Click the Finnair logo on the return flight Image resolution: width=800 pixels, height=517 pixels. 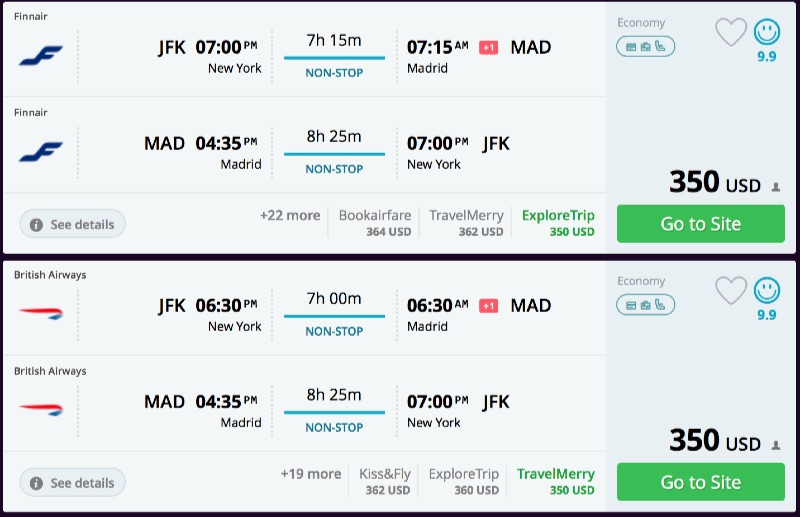[x=40, y=152]
